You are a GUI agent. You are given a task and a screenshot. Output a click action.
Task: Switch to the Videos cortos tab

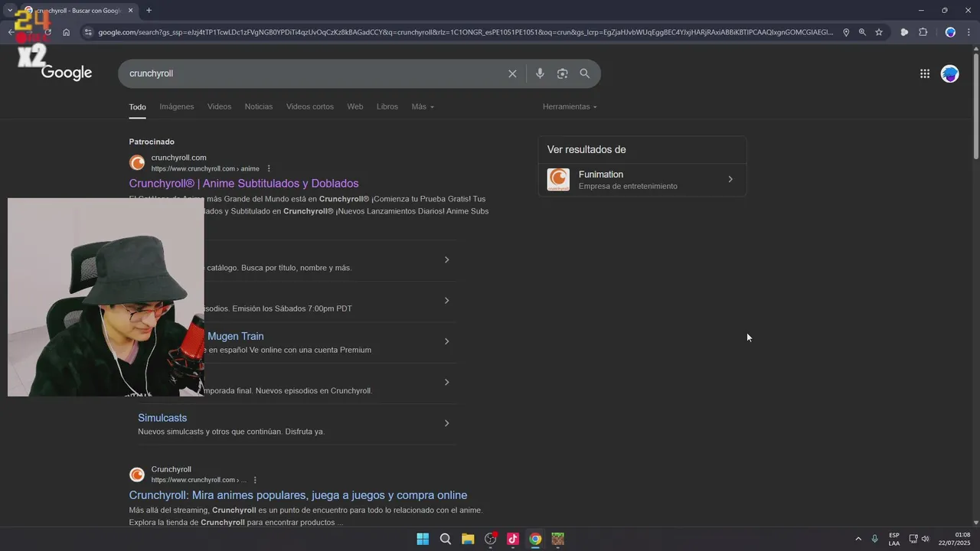[310, 106]
